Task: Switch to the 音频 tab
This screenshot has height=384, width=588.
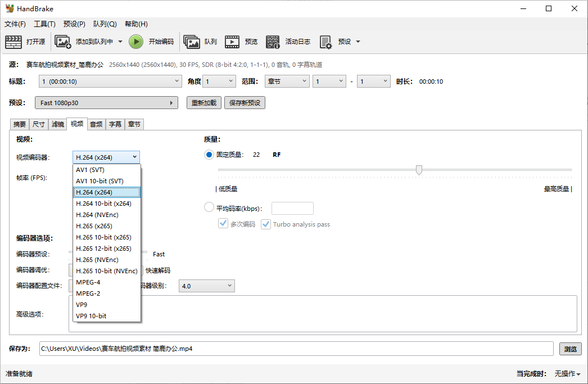Action: point(96,124)
